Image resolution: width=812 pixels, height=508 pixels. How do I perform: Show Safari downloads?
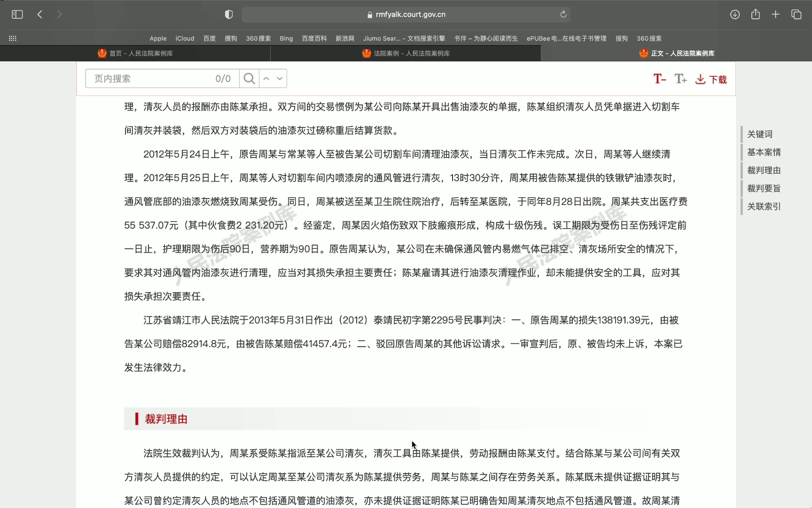pos(735,15)
